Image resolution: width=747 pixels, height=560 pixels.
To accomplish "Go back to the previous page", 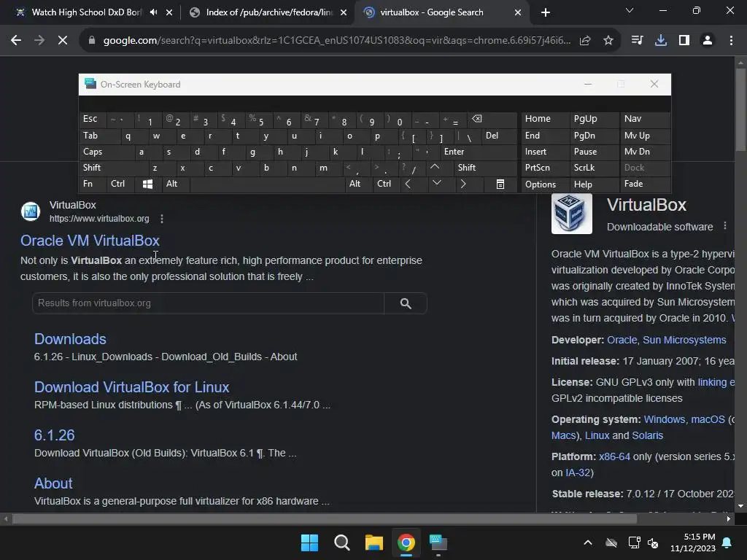I will 16,41.
